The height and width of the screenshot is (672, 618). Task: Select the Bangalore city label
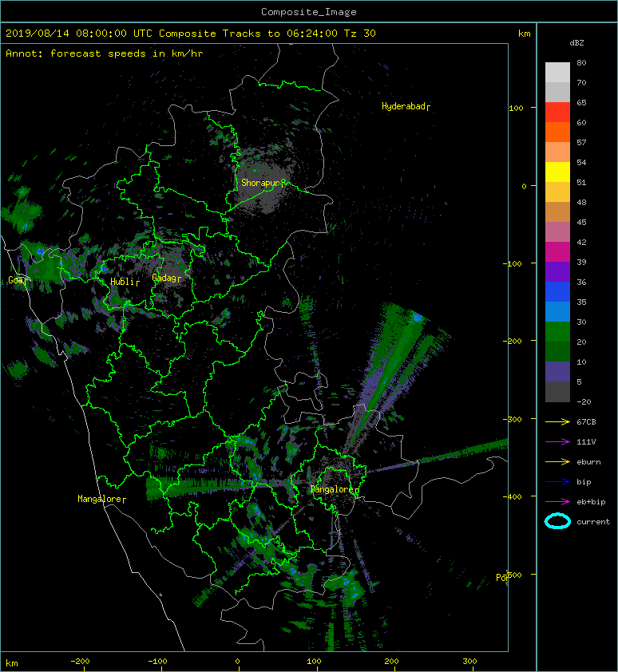pos(335,489)
